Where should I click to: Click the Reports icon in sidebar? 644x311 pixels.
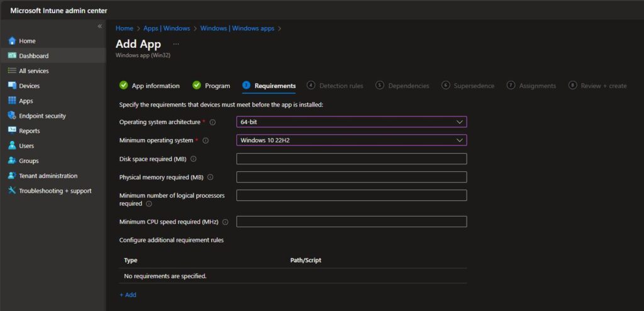[12, 130]
